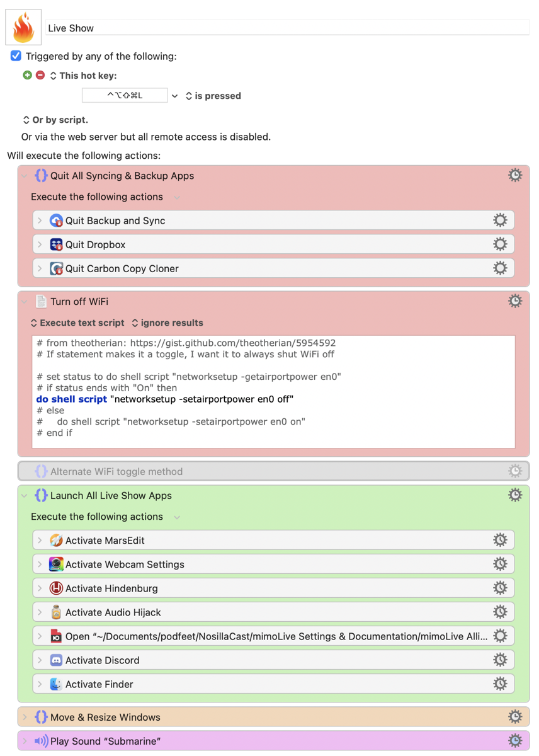
Task: Click the Audio Hijack action icon
Action: pyautogui.click(x=56, y=612)
